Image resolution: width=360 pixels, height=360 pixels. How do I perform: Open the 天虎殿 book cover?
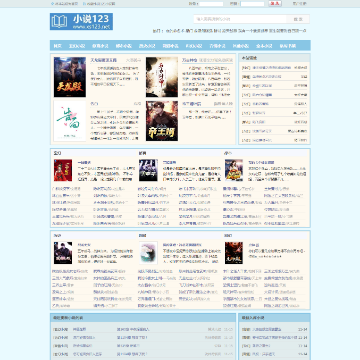[x=70, y=77]
